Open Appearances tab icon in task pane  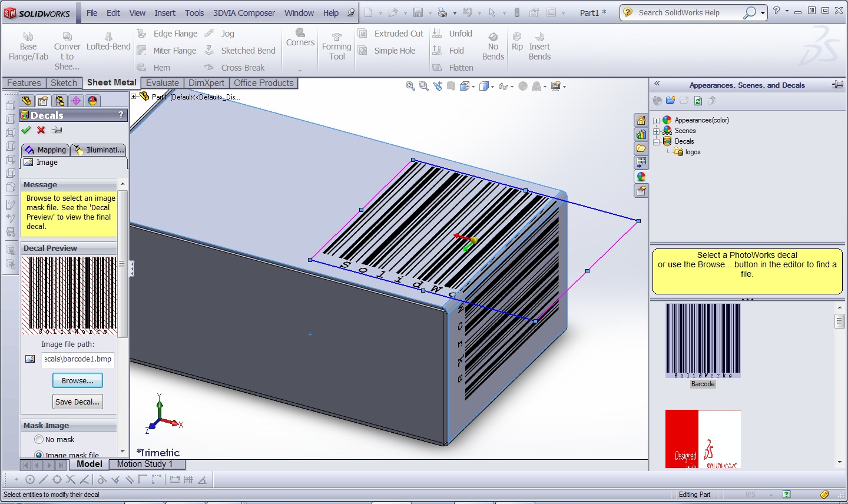pos(641,176)
